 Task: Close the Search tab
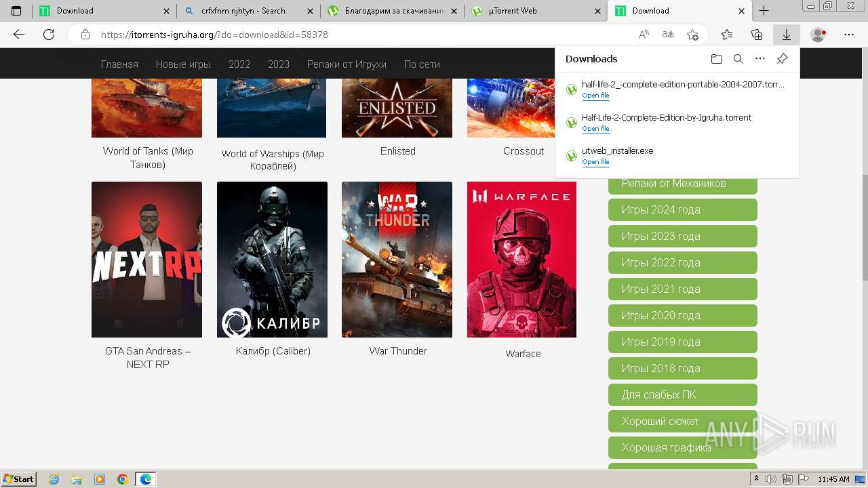click(310, 11)
